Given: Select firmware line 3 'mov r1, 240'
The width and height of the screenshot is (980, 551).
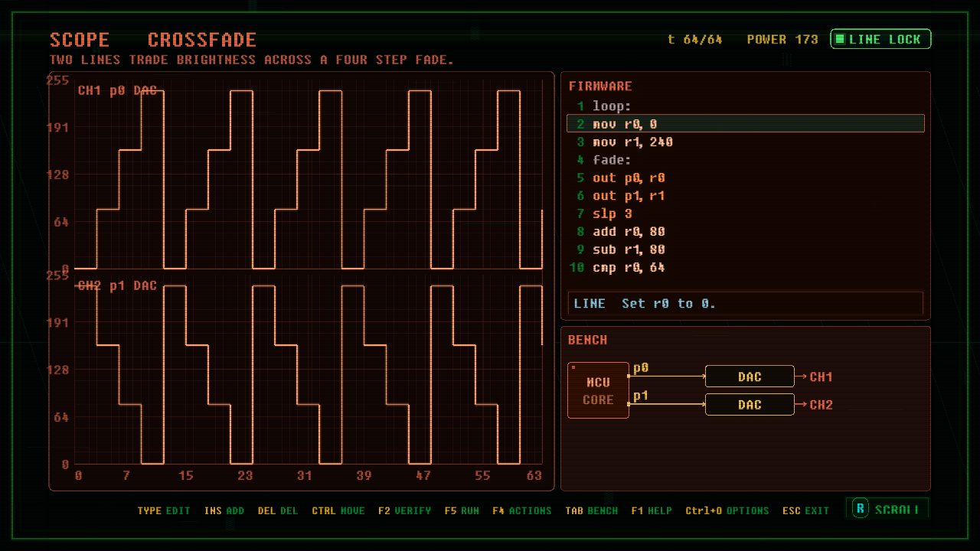Looking at the screenshot, I should coord(745,142).
